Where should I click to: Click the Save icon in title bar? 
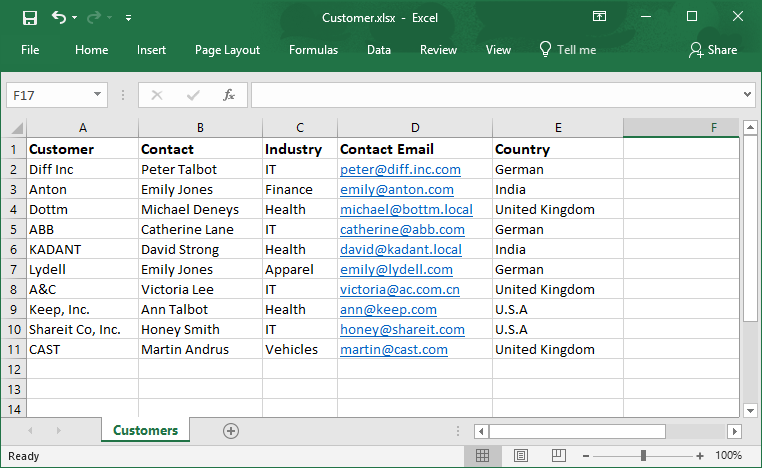(x=30, y=18)
